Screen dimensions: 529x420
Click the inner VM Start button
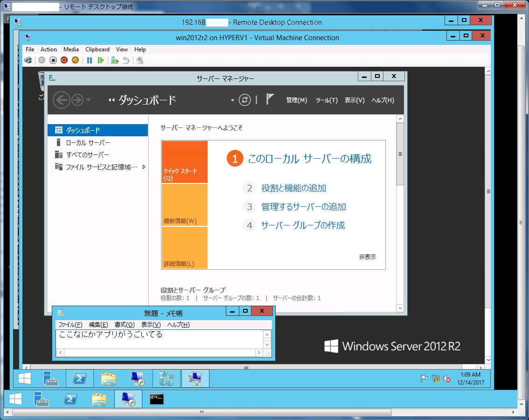point(25,378)
